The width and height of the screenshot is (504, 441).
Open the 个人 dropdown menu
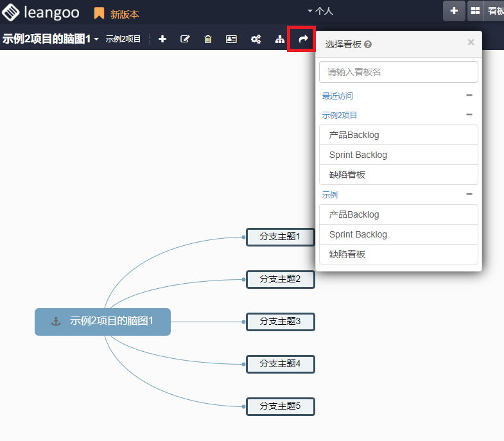tap(320, 11)
